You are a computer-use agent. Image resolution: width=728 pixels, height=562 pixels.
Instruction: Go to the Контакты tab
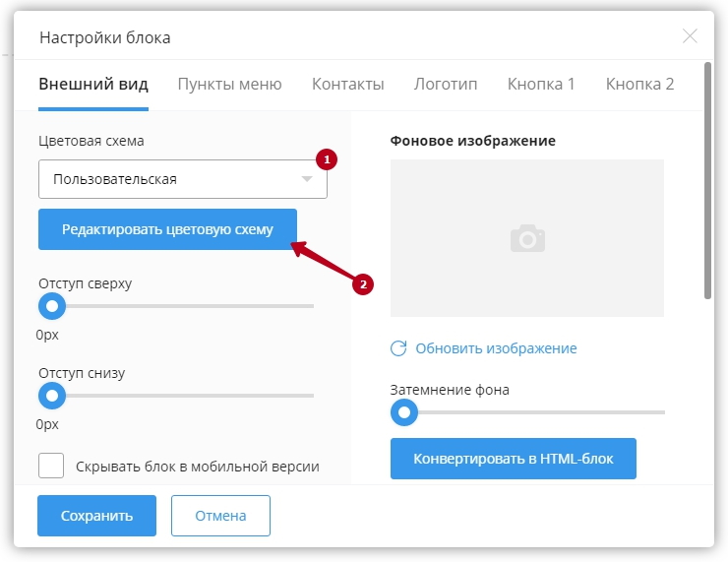347,84
